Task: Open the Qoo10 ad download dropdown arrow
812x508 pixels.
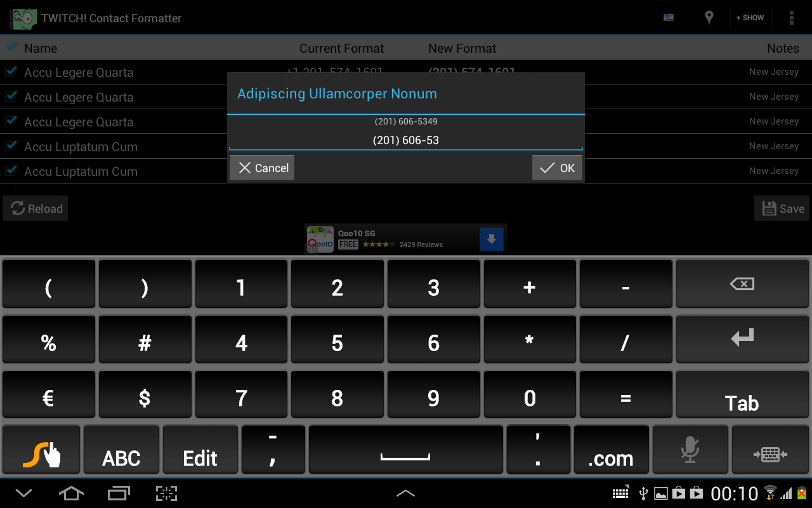Action: point(492,239)
